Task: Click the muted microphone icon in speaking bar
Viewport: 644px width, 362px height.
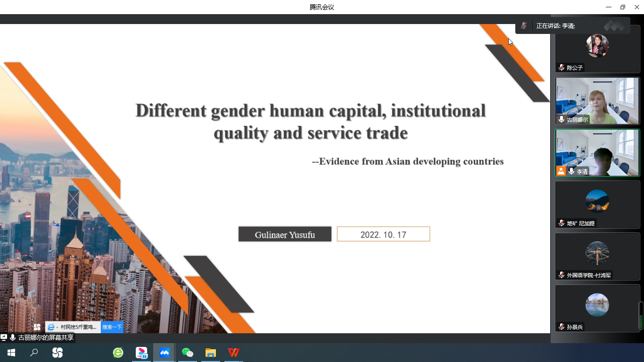Action: [x=524, y=25]
